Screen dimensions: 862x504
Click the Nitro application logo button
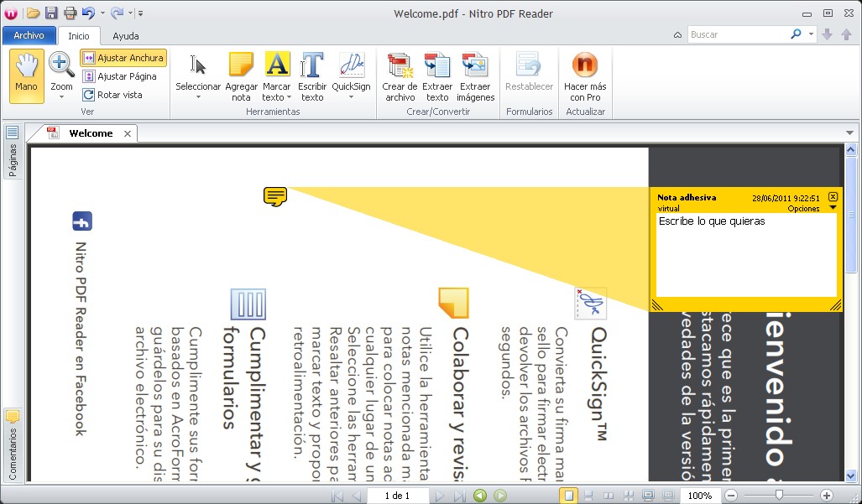tap(10, 13)
